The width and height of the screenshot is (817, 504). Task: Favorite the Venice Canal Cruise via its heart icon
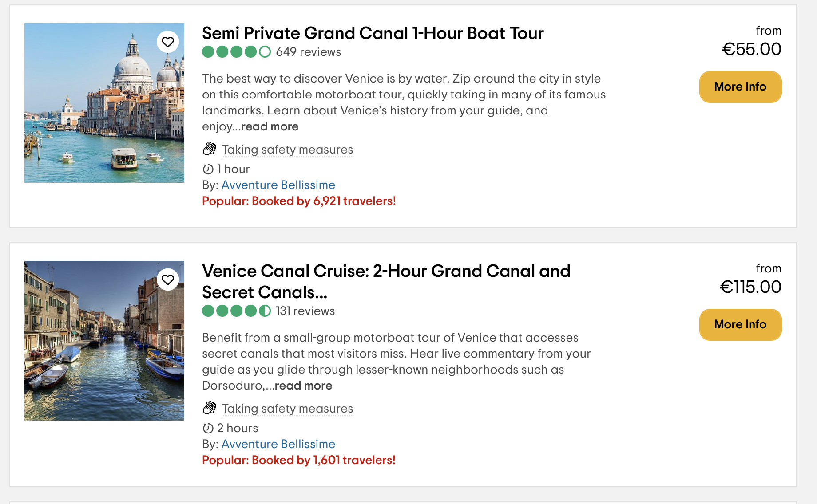coord(168,280)
